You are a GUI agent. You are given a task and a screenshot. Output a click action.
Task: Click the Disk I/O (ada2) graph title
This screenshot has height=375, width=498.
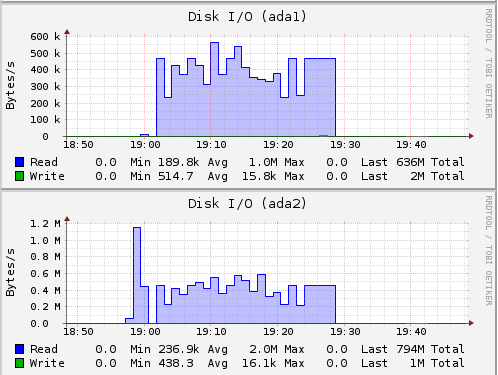coord(247,203)
